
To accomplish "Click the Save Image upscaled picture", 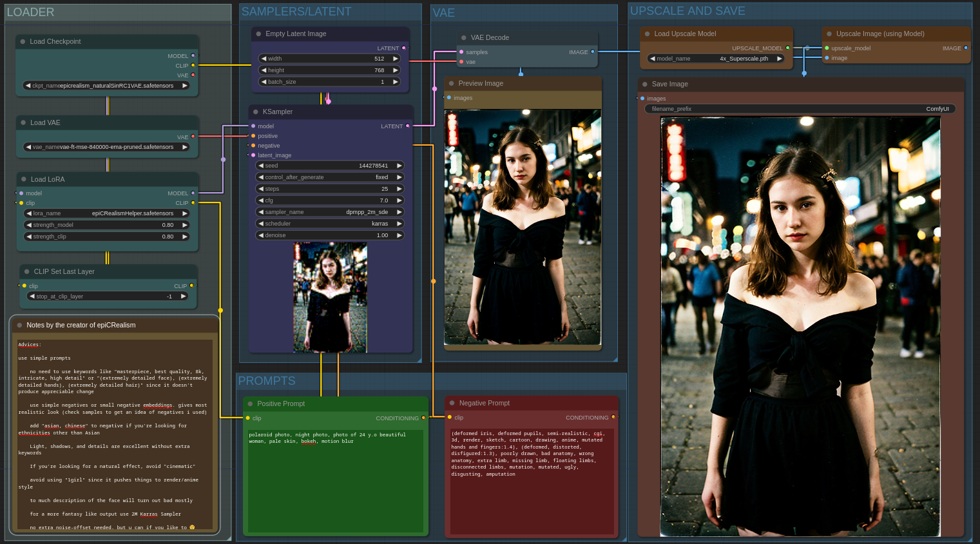I will coord(800,327).
